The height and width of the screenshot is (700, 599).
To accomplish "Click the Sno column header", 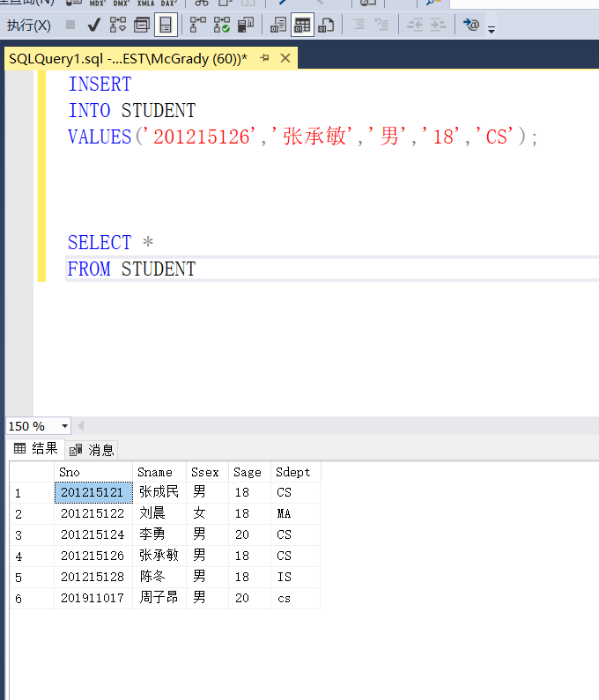I will click(x=93, y=472).
